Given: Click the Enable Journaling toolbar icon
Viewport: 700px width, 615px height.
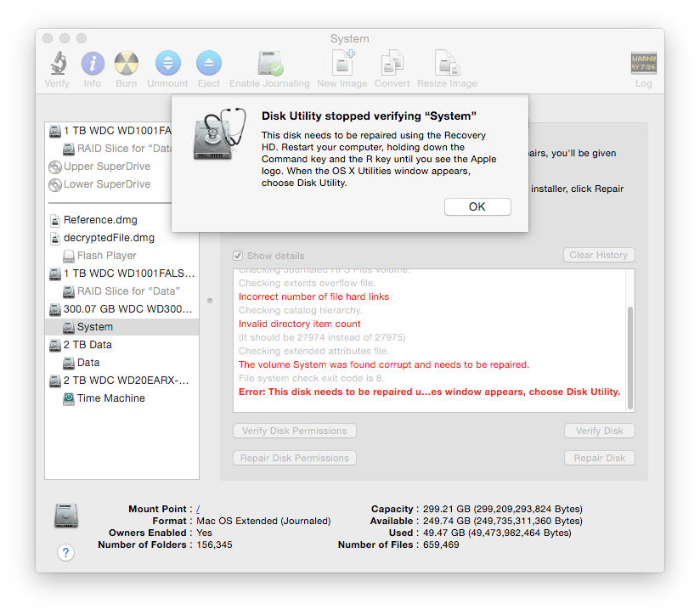Looking at the screenshot, I should tap(269, 64).
